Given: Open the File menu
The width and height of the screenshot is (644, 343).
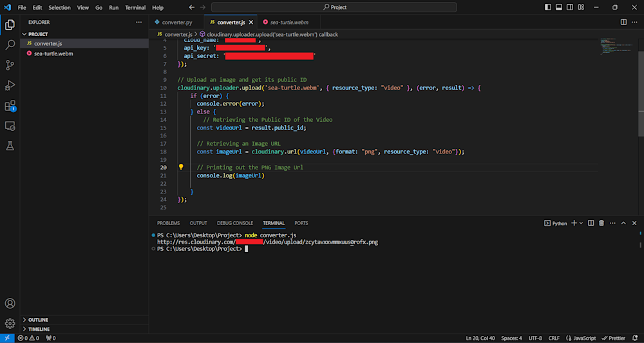Looking at the screenshot, I should click(22, 7).
